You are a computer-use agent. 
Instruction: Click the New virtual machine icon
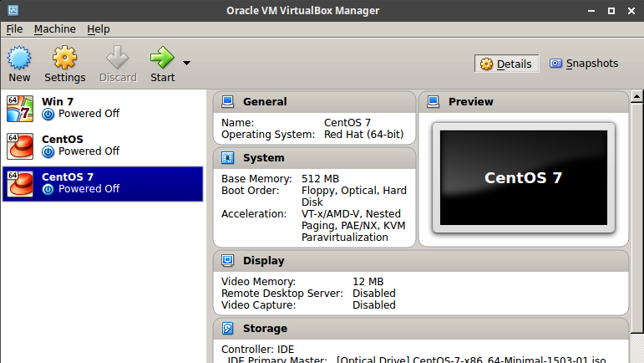19,58
